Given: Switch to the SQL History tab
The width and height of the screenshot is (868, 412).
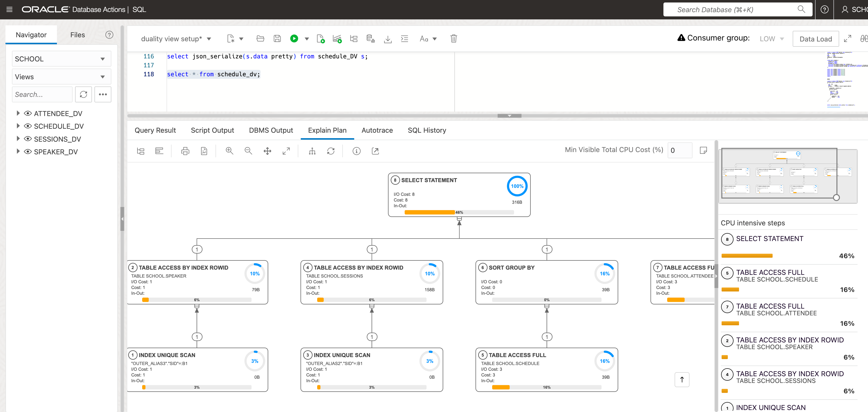Looking at the screenshot, I should click(x=427, y=130).
